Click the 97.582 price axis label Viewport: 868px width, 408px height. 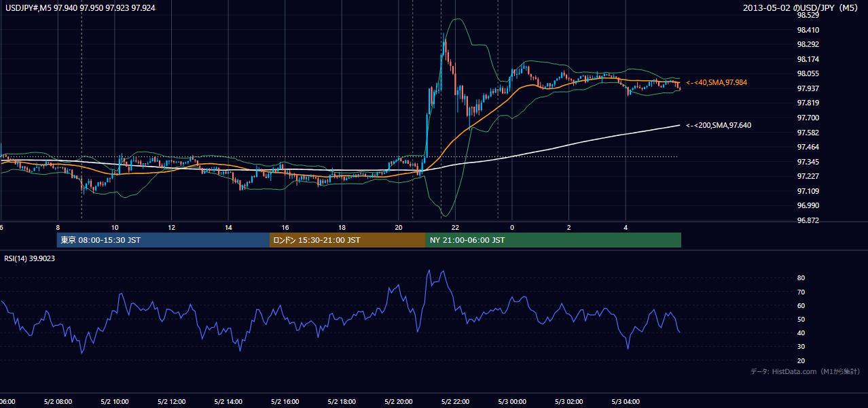808,133
